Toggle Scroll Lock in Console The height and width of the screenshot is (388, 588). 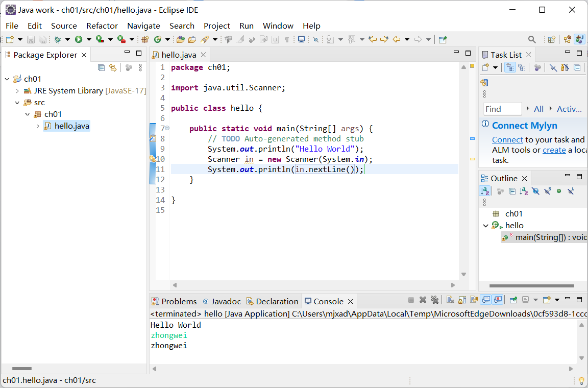tap(462, 300)
